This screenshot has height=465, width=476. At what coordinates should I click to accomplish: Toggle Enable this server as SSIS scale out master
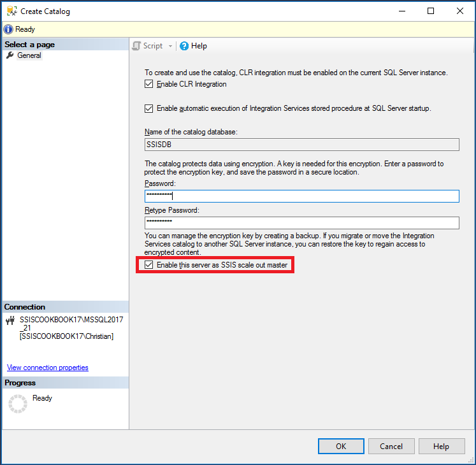click(148, 265)
